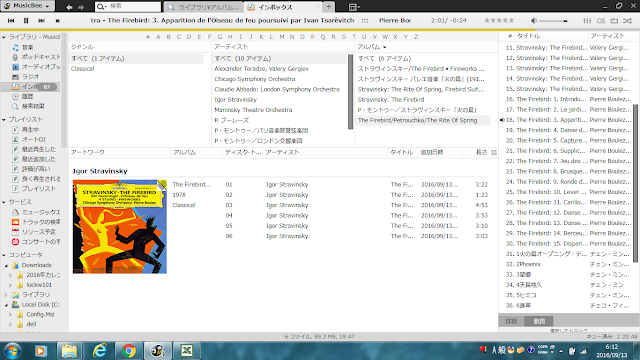Collapse the ライブラリ sidebar section
The image size is (640, 360).
tap(4, 37)
